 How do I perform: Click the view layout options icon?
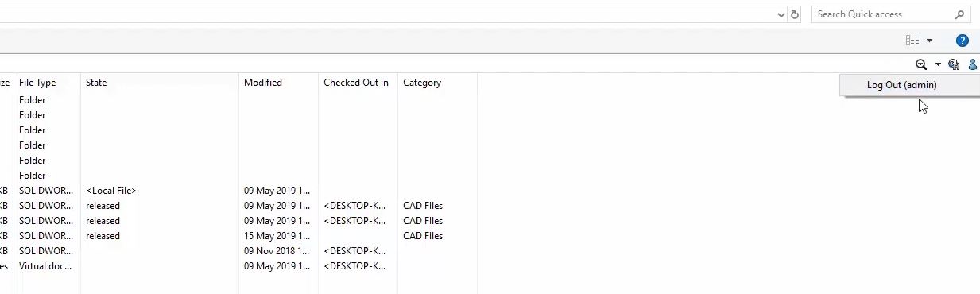[x=912, y=41]
